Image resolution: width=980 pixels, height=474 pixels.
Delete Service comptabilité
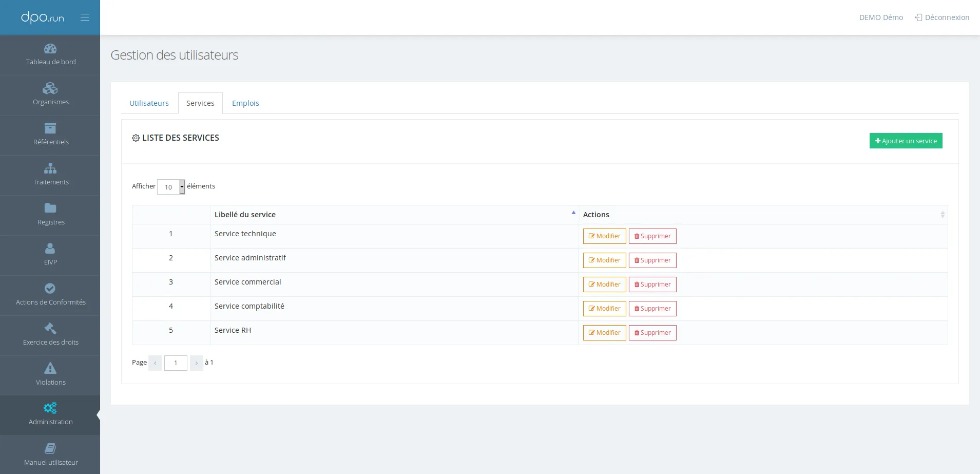(x=652, y=309)
